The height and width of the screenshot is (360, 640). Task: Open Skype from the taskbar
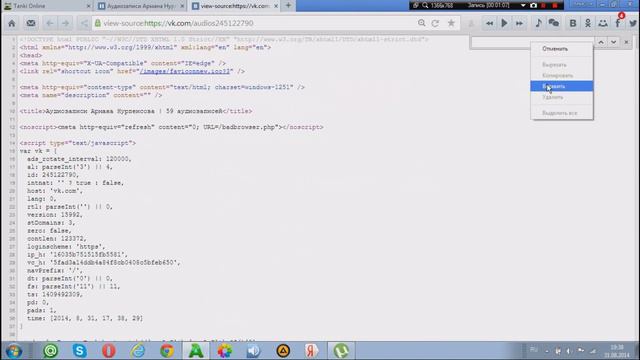pos(80,351)
